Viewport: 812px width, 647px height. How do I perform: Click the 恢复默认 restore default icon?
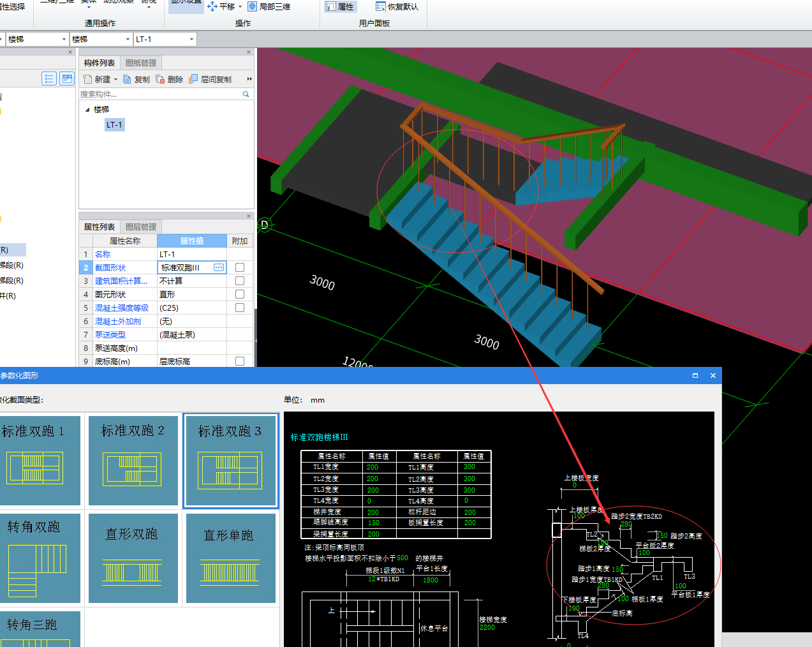[381, 6]
